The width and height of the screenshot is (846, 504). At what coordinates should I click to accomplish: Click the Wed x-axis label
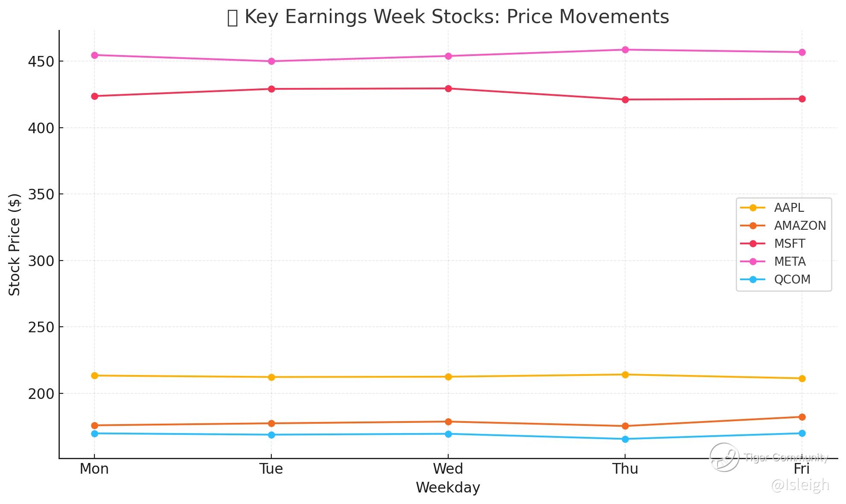(448, 469)
